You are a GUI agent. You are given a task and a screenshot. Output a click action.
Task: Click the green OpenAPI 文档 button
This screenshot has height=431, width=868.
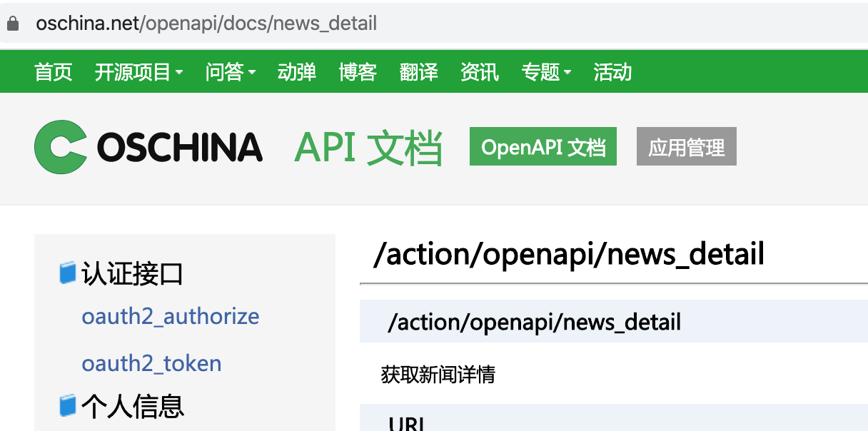point(543,146)
